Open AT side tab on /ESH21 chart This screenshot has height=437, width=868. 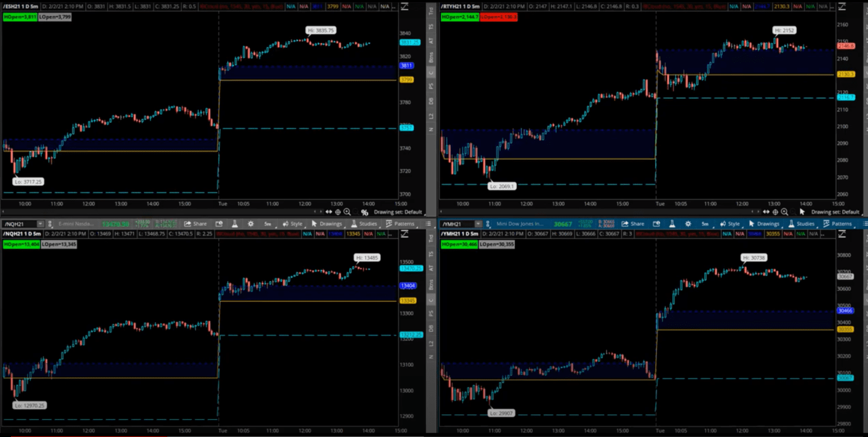coord(431,41)
